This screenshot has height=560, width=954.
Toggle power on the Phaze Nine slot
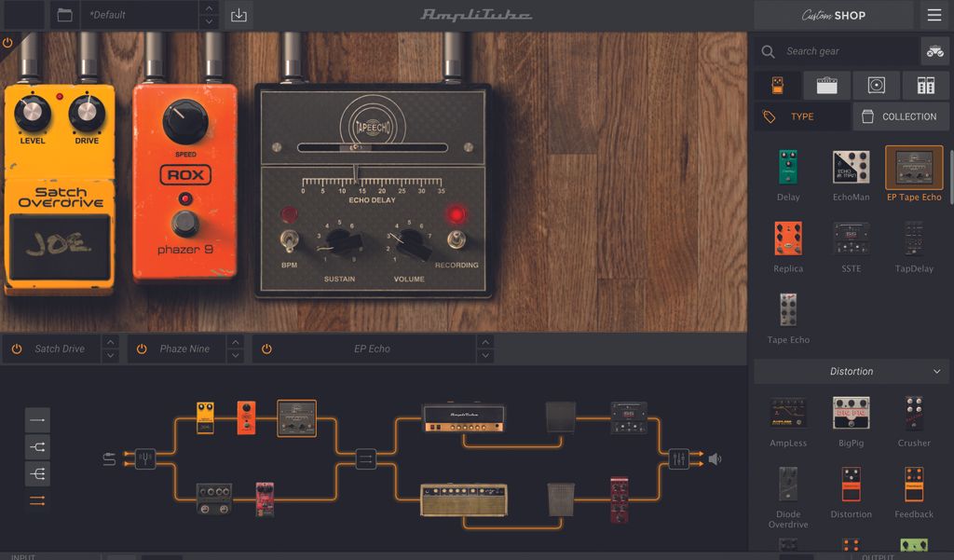(x=140, y=348)
